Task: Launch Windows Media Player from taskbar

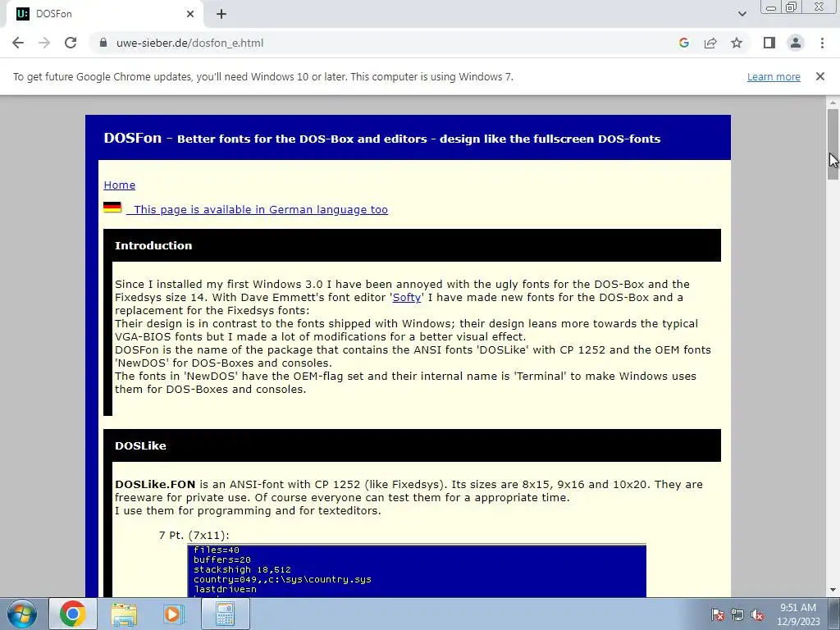Action: [173, 614]
